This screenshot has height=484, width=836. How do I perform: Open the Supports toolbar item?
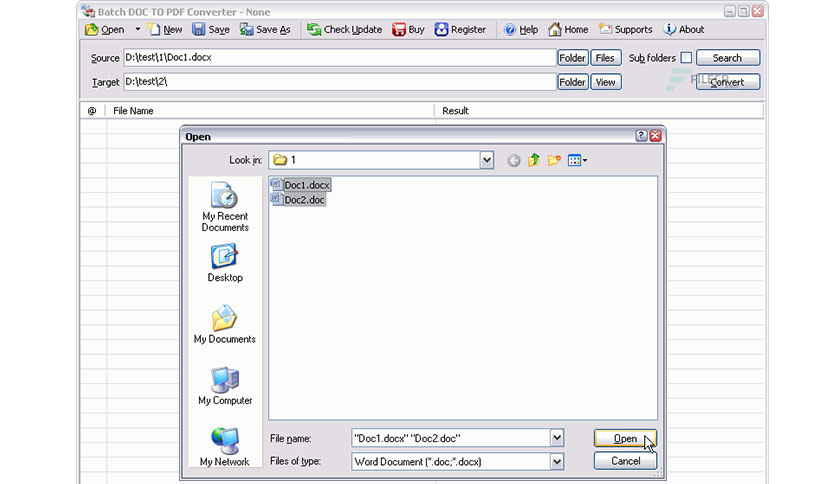[625, 29]
